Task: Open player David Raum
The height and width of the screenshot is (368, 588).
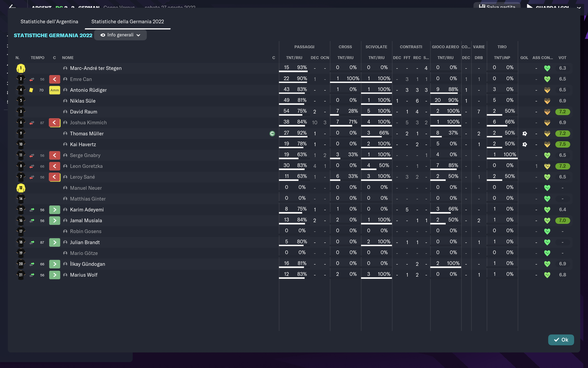Action: pos(84,112)
